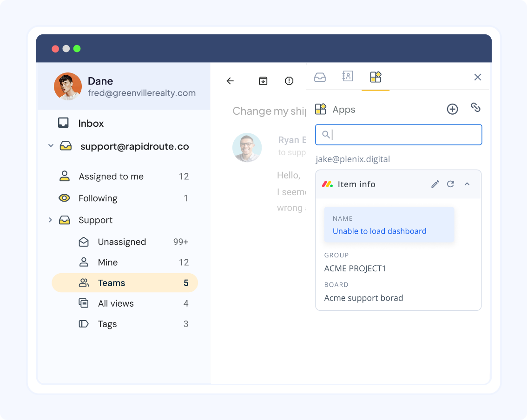Mark conversation as spam with alert icon
Screen dimensions: 527x420
pyautogui.click(x=289, y=81)
